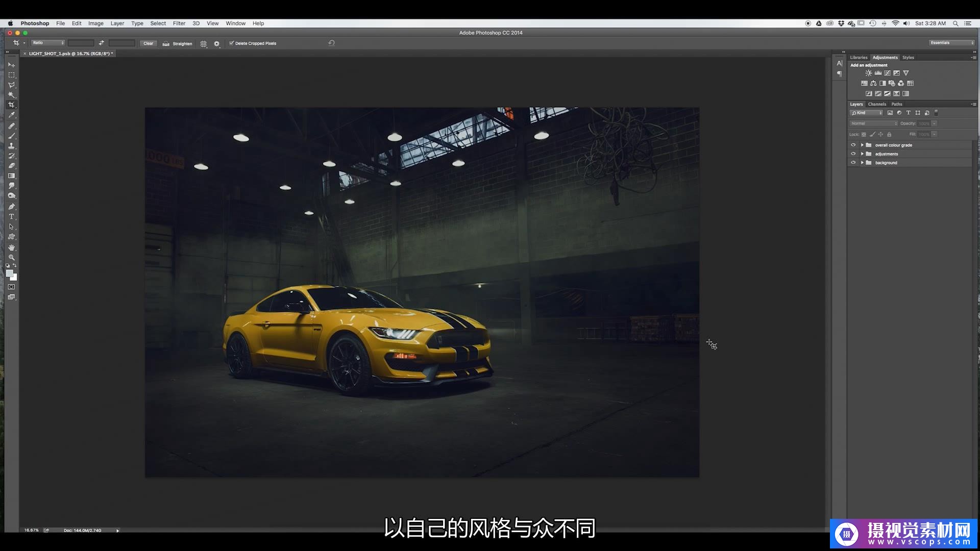
Task: Click the Clear button
Action: click(x=148, y=43)
